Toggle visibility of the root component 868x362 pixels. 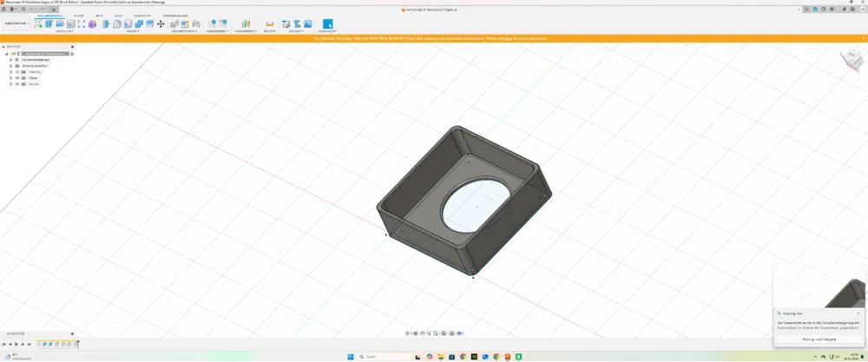(14, 54)
